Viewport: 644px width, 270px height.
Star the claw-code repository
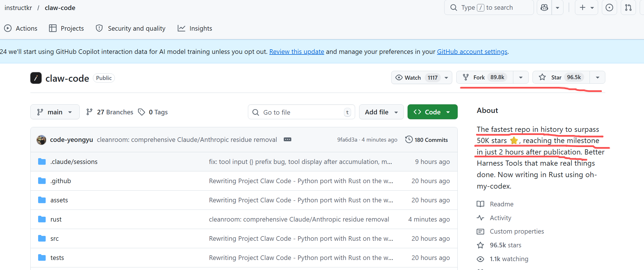point(561,77)
